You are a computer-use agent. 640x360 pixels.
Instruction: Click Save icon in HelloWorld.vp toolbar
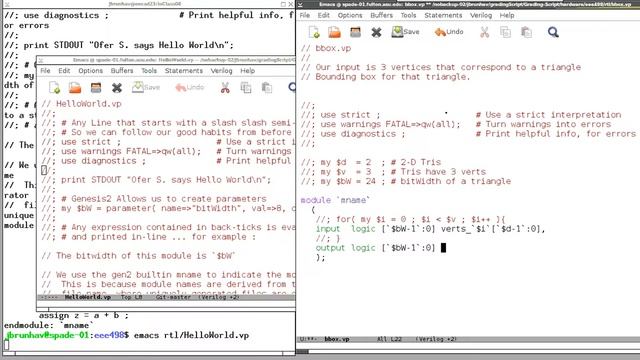146,87
